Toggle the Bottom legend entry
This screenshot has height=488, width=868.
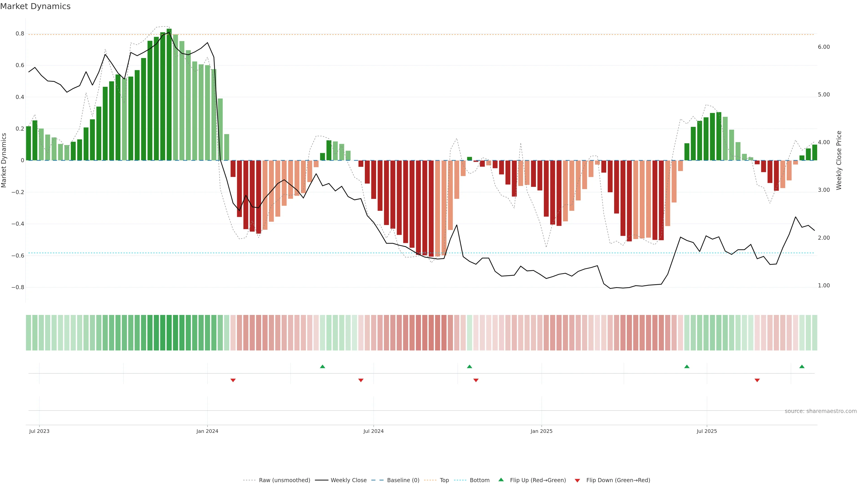(479, 480)
